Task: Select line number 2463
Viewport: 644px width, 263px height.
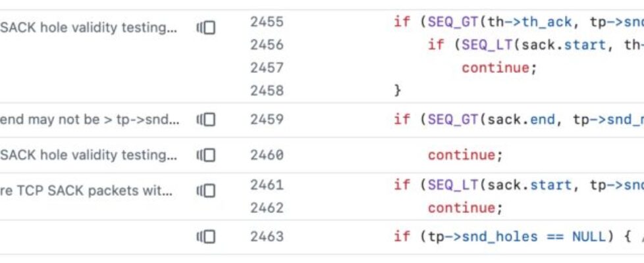Action: tap(267, 237)
